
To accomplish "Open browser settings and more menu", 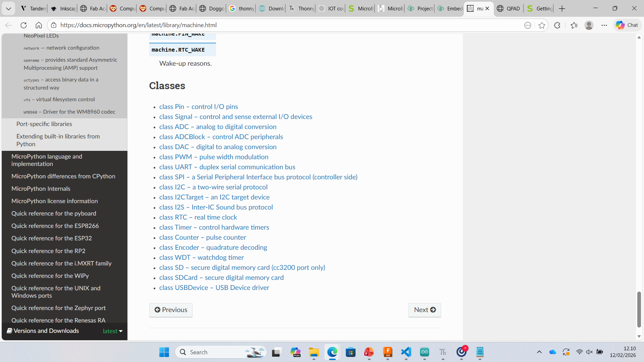I will 604,25.
